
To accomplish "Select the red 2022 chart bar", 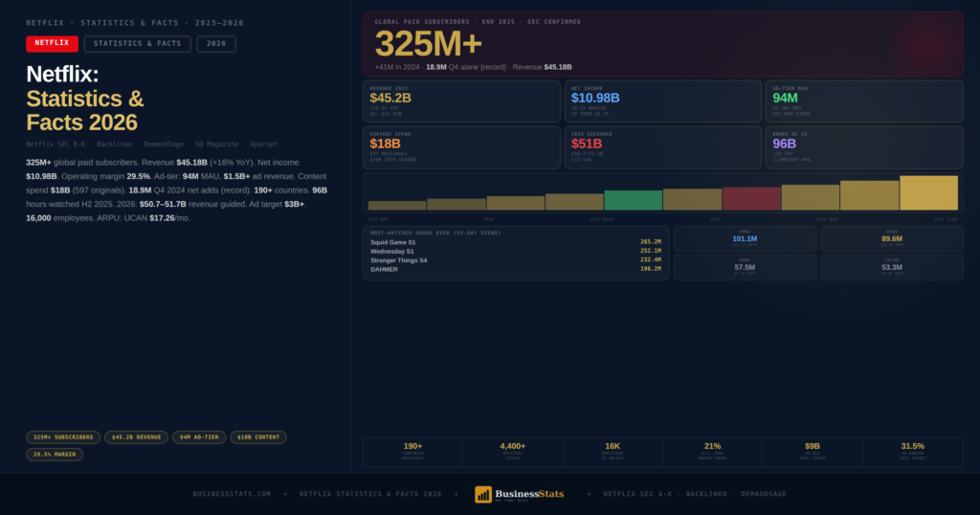I will click(x=751, y=199).
